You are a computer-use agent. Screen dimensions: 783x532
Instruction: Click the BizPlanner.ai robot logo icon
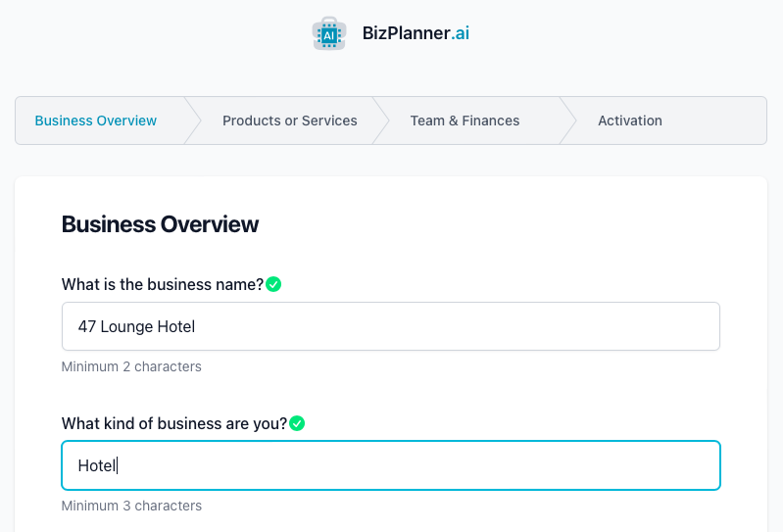click(329, 33)
